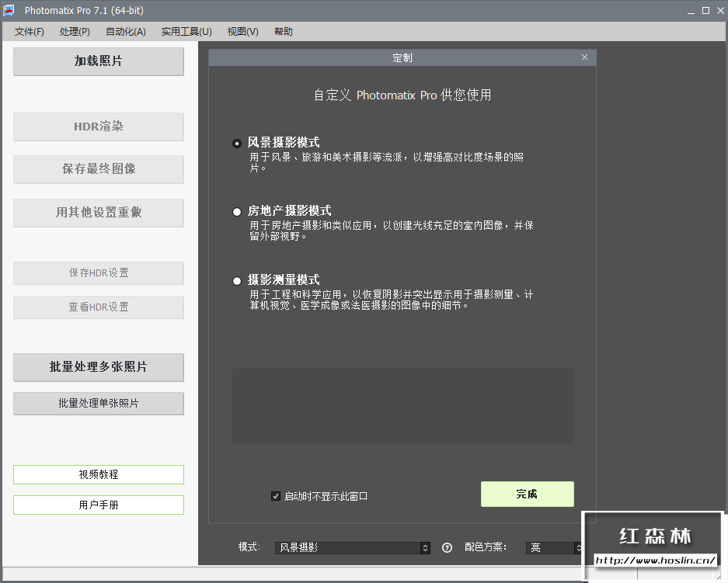Select 房地产摄影模式 radio button

click(237, 212)
